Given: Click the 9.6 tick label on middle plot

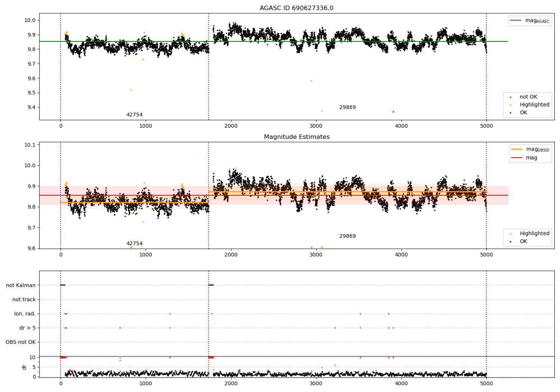Looking at the screenshot, I should click(x=31, y=249).
